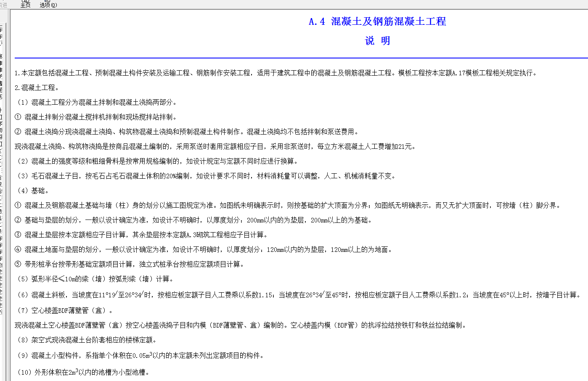Screen dimensions: 588x381
Task: Click line (2) about 混凝土的强度等级和粗细骨料
Action: [x=157, y=161]
